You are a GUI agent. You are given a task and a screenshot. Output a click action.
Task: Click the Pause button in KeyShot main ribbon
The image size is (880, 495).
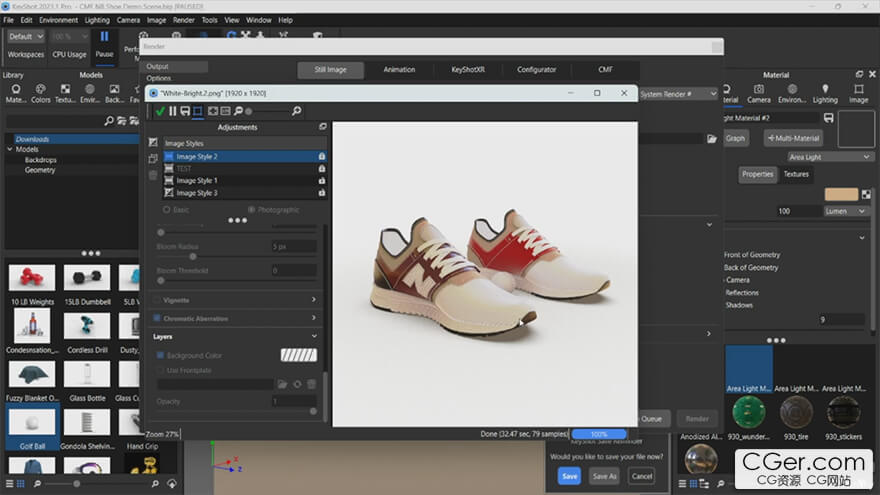coord(104,44)
